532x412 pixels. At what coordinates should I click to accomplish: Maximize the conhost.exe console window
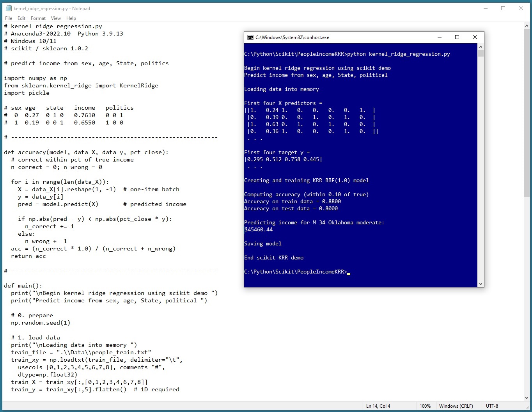pos(457,37)
